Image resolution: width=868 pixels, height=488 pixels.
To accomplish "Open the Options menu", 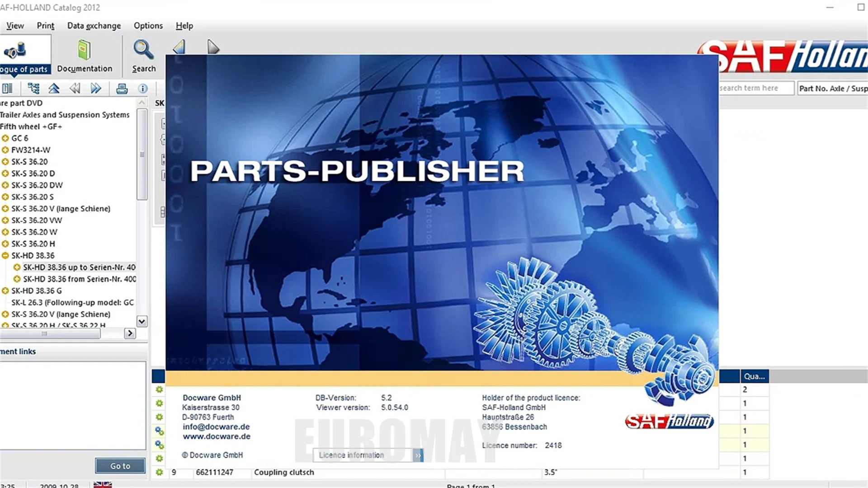I will [148, 26].
